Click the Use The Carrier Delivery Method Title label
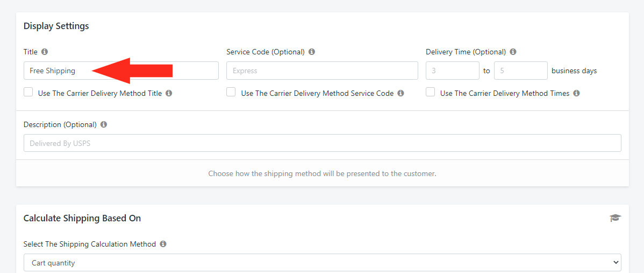 coord(100,93)
